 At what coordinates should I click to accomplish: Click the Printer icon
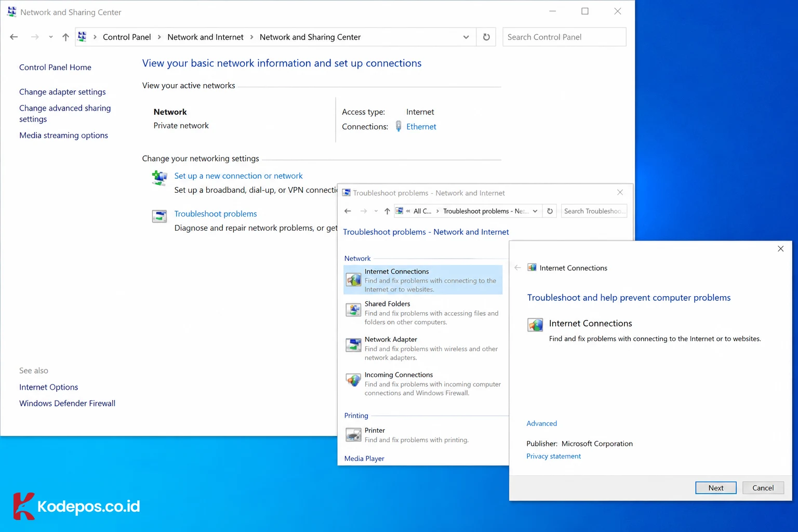click(x=354, y=434)
